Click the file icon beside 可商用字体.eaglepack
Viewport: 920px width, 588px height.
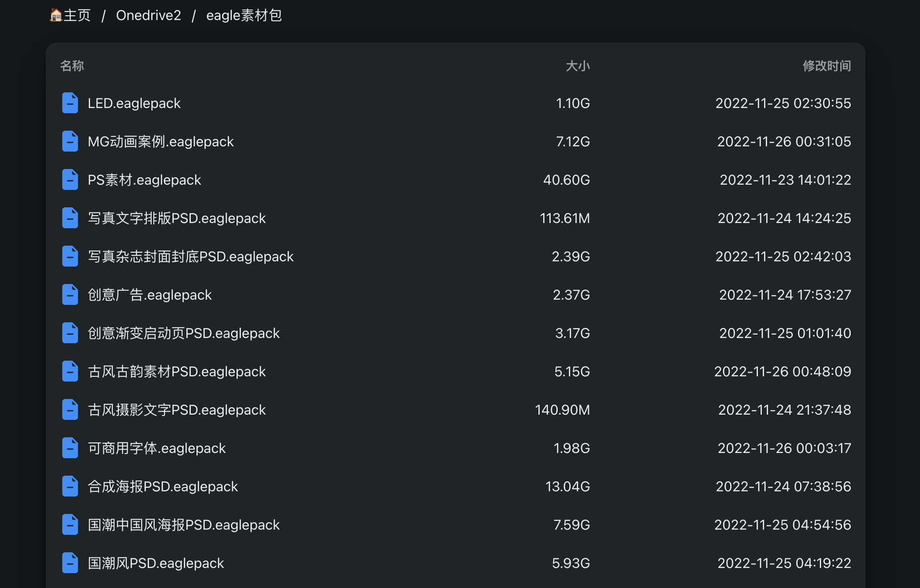pyautogui.click(x=70, y=448)
